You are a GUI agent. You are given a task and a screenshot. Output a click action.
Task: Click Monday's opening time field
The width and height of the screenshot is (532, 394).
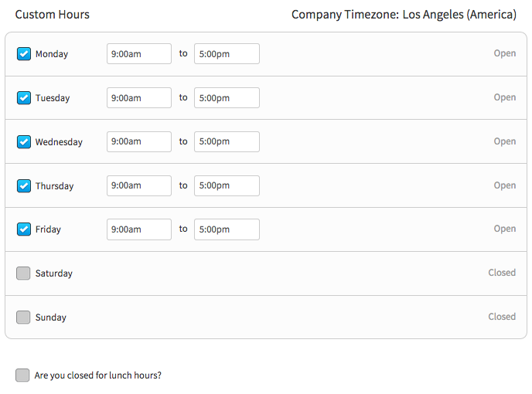coord(139,53)
